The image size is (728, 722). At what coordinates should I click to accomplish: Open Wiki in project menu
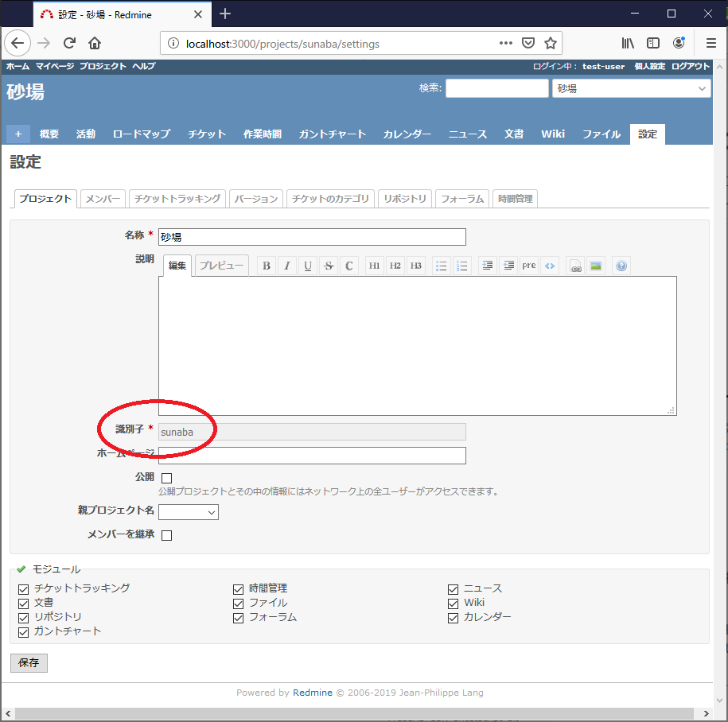(553, 134)
